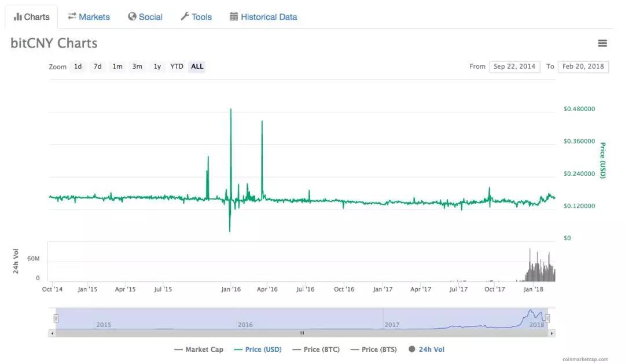Viewport: 625px width, 364px height.
Task: Click the Price (USD) vertical axis title
Action: click(x=602, y=160)
